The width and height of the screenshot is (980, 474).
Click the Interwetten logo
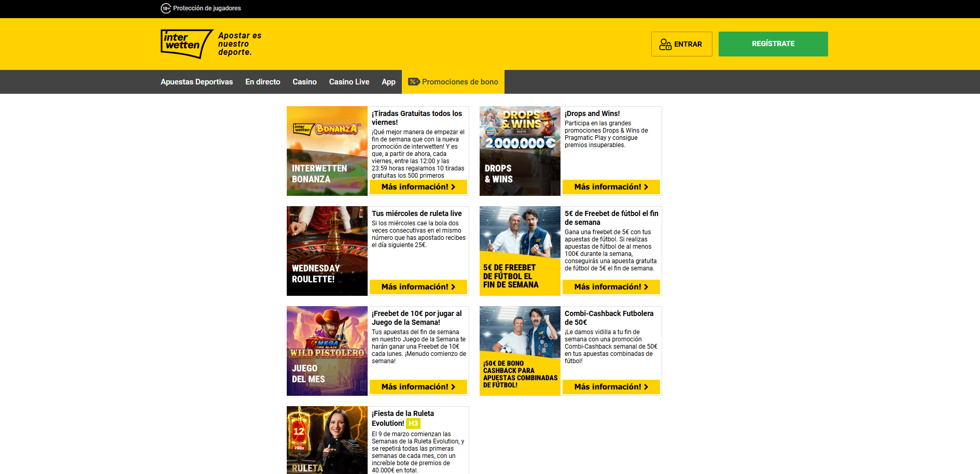pyautogui.click(x=187, y=44)
